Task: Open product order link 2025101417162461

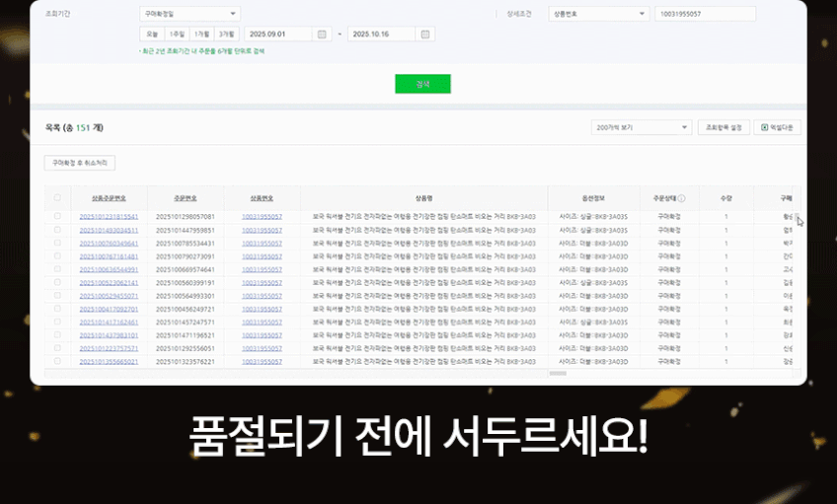Action: click(x=109, y=323)
